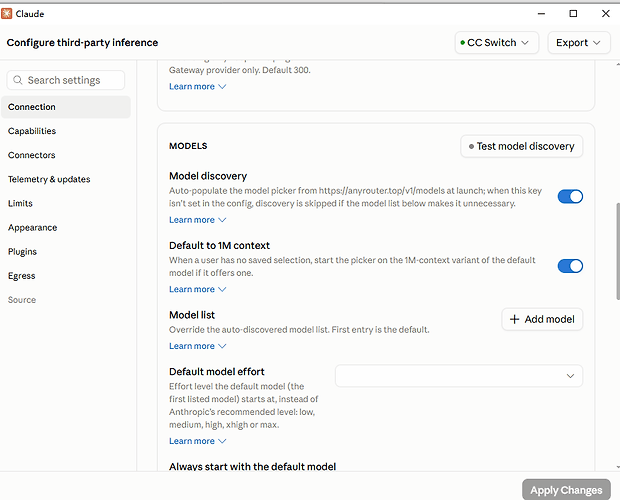Click the Model list heading text
This screenshot has height=500, width=620.
(192, 315)
